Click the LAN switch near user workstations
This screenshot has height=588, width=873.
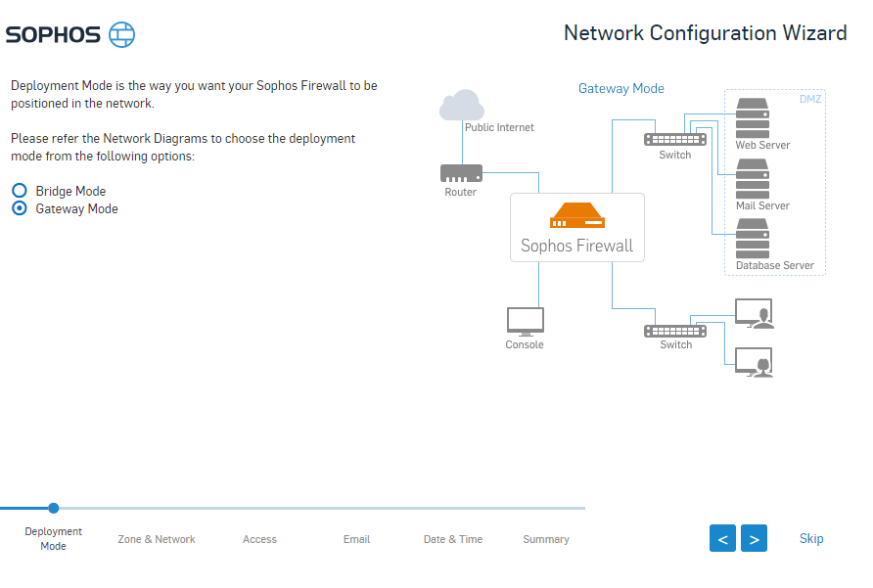674,331
